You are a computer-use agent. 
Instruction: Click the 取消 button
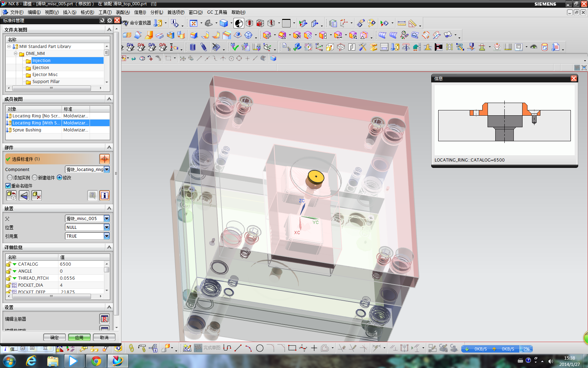coord(104,338)
